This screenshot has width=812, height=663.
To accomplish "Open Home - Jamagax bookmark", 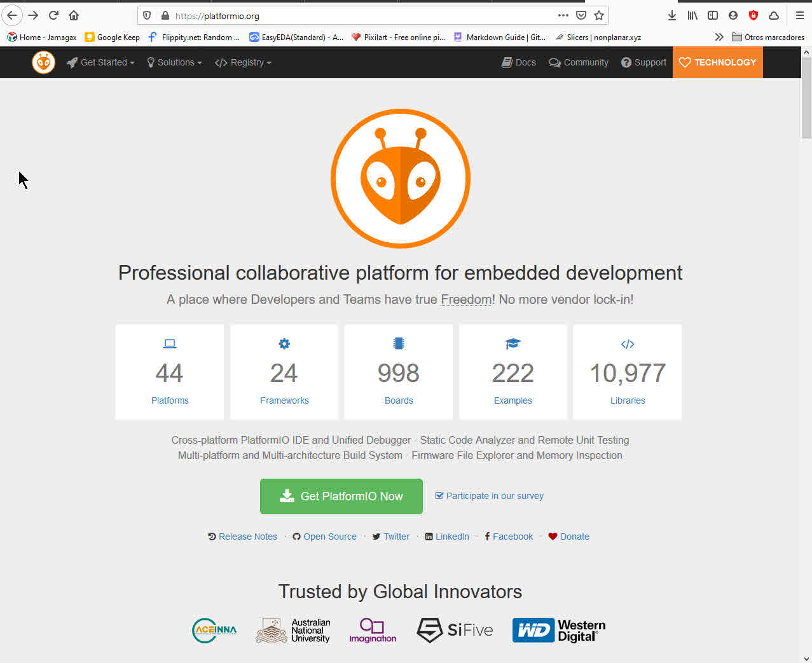I will (42, 37).
